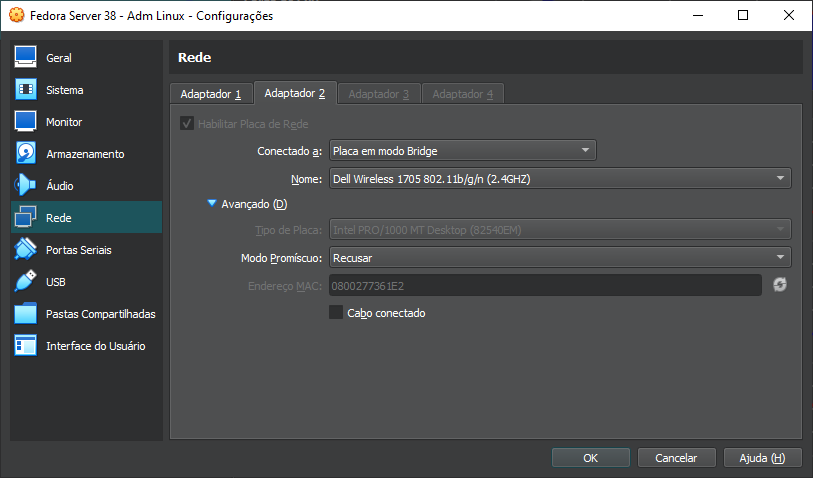Open the USB plug icon

pyautogui.click(x=25, y=282)
